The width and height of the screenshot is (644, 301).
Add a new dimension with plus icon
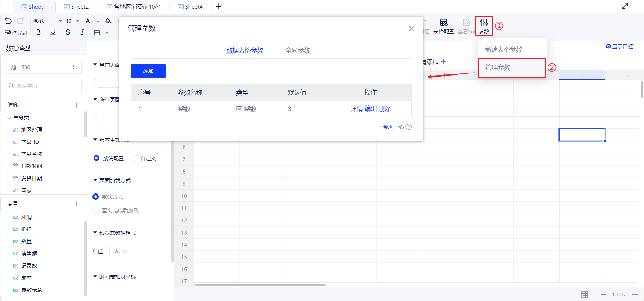[x=77, y=105]
